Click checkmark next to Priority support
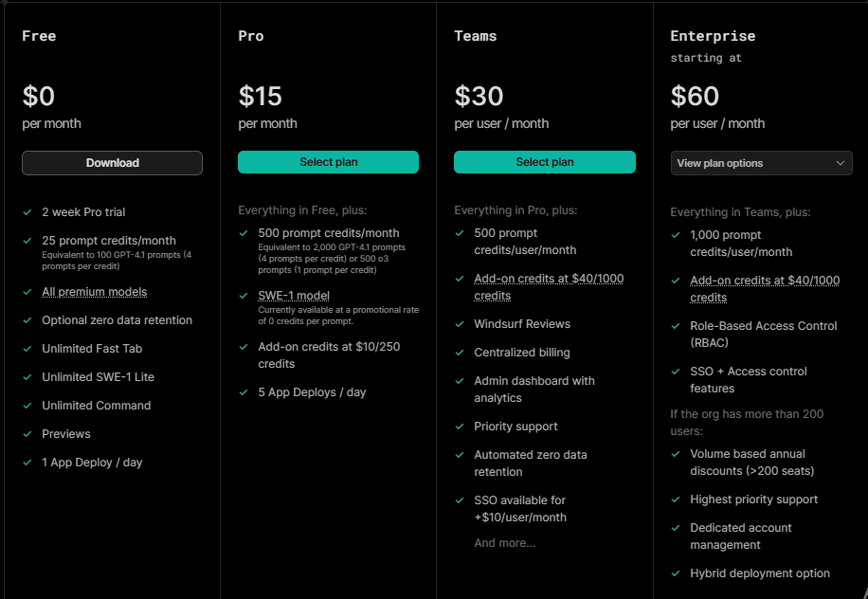This screenshot has width=868, height=599. (x=459, y=427)
